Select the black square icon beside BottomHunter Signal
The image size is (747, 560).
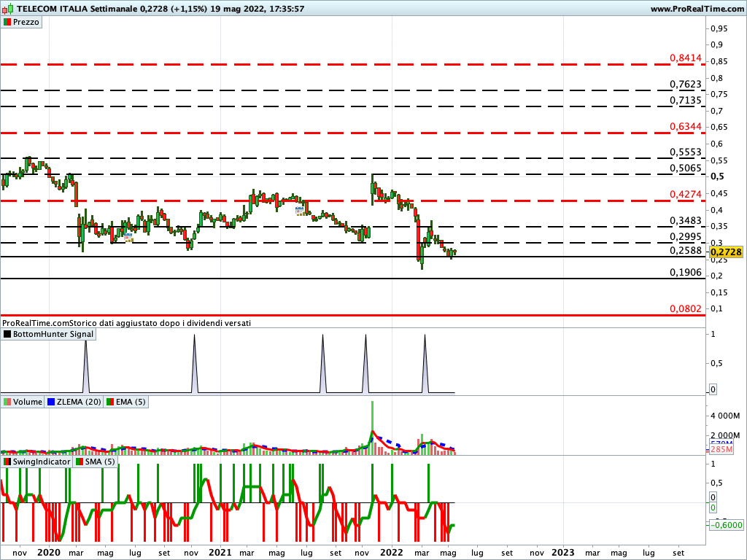pyautogui.click(x=7, y=334)
